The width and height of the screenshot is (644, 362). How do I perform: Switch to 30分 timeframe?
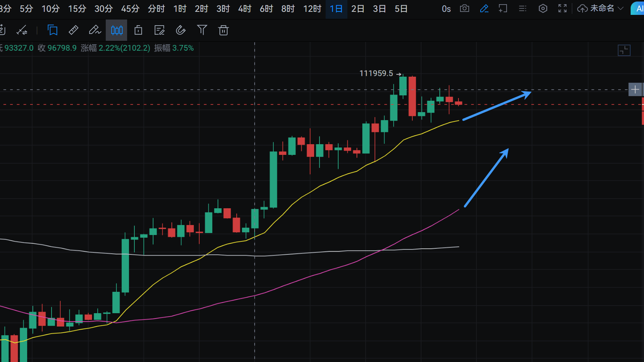(x=104, y=9)
